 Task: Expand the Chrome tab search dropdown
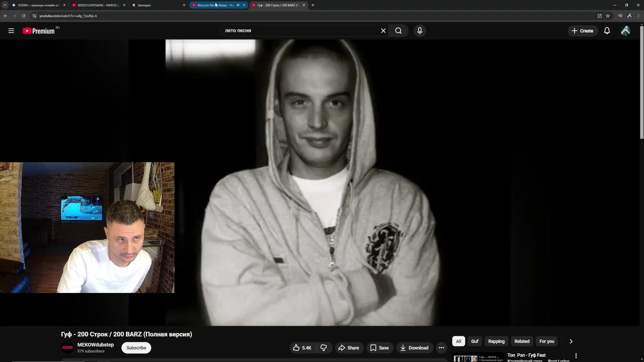pos(5,5)
